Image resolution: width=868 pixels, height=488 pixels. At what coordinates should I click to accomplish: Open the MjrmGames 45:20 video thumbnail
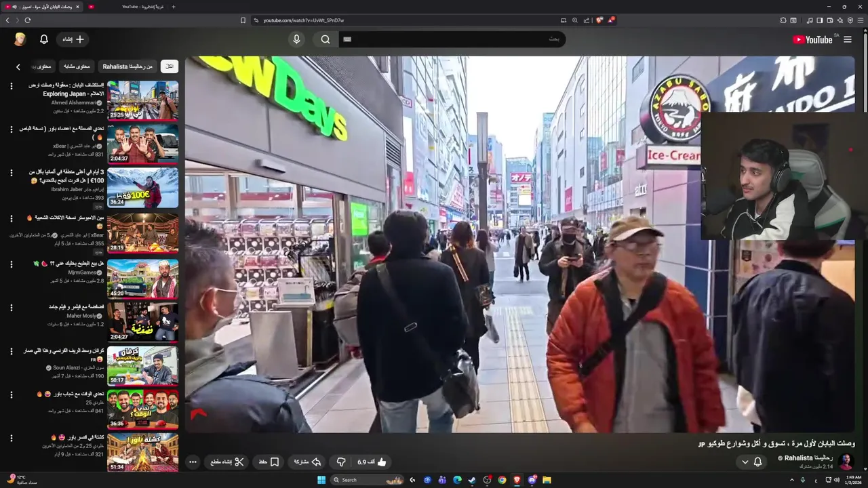pyautogui.click(x=142, y=279)
